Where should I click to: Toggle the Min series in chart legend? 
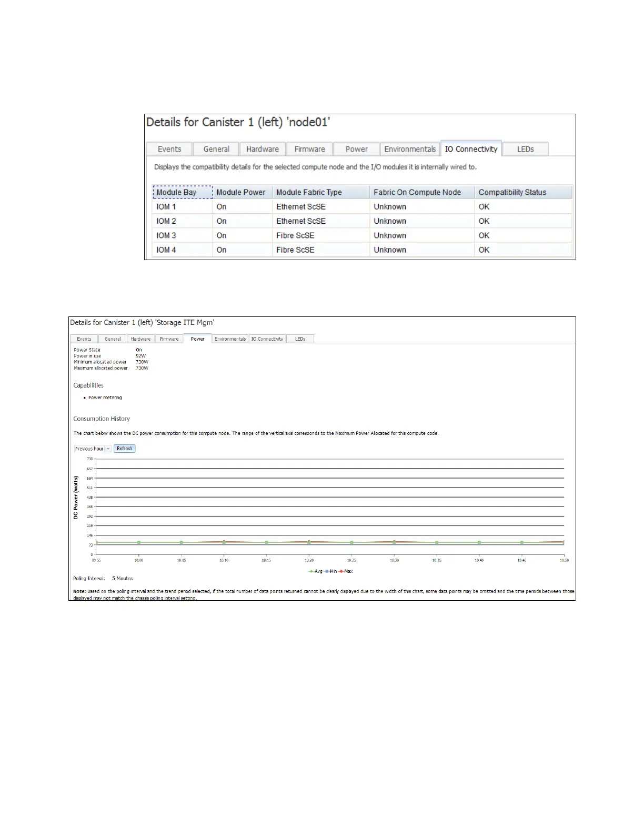pyautogui.click(x=330, y=571)
